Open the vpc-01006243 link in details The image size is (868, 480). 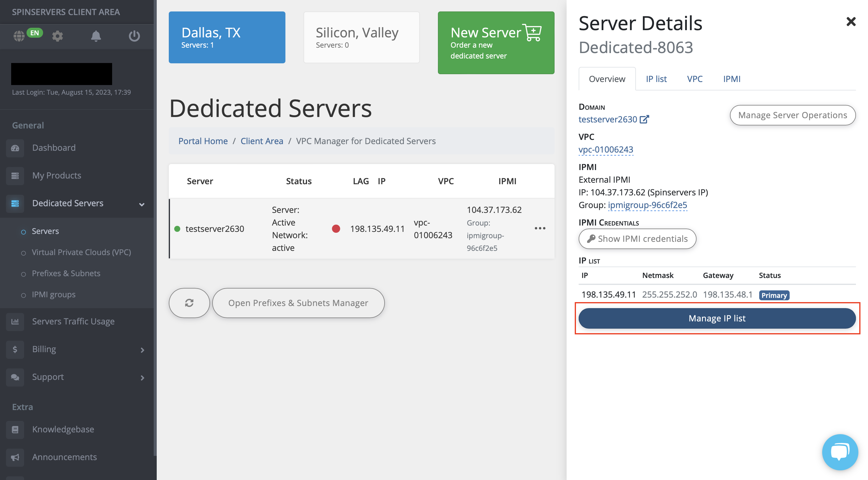click(605, 149)
